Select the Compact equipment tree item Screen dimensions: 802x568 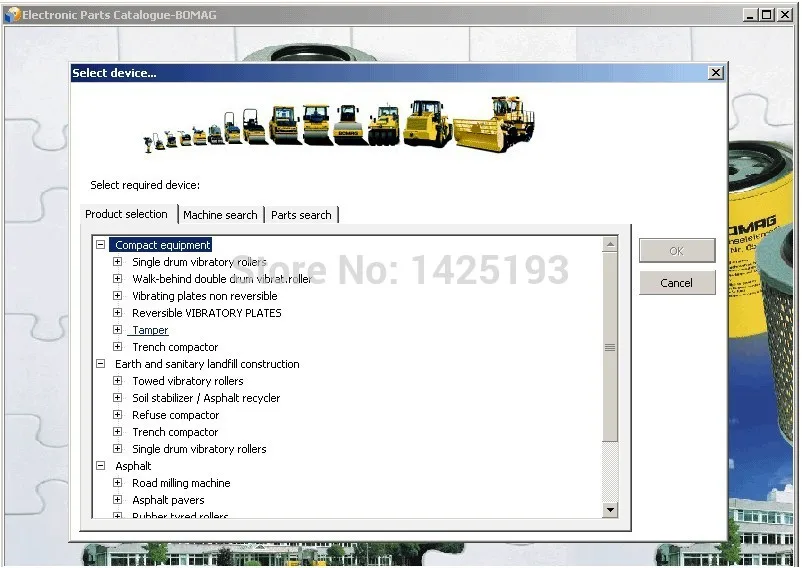(162, 245)
